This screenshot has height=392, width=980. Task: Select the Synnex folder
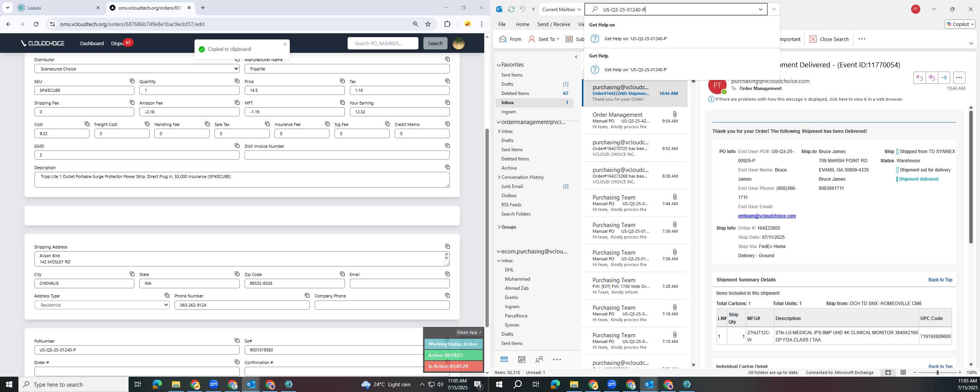[x=512, y=325]
